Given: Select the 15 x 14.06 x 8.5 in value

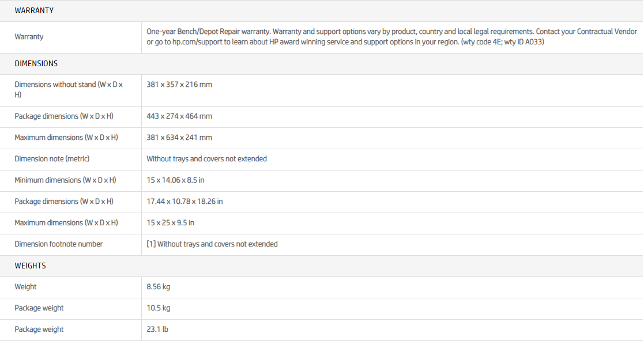Looking at the screenshot, I should (175, 180).
